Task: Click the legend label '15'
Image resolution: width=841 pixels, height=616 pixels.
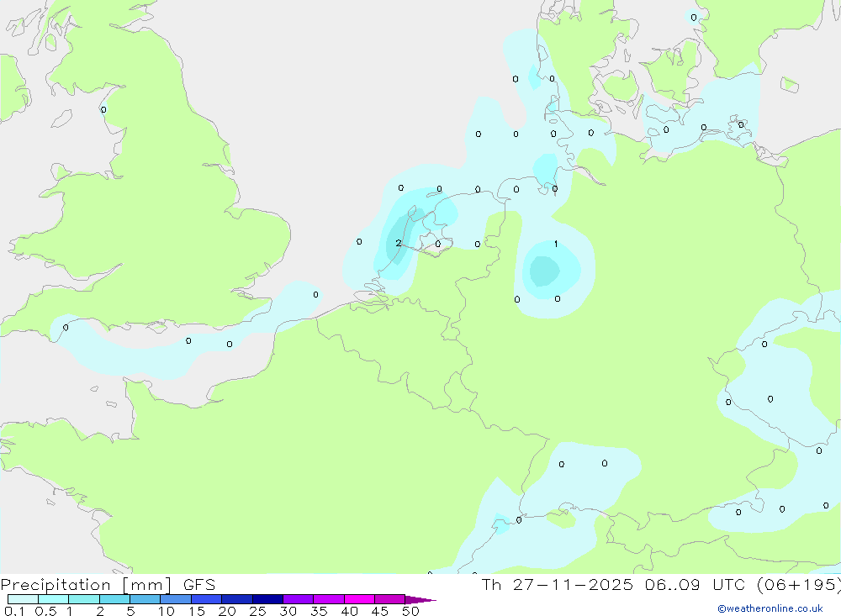Action: (x=197, y=611)
